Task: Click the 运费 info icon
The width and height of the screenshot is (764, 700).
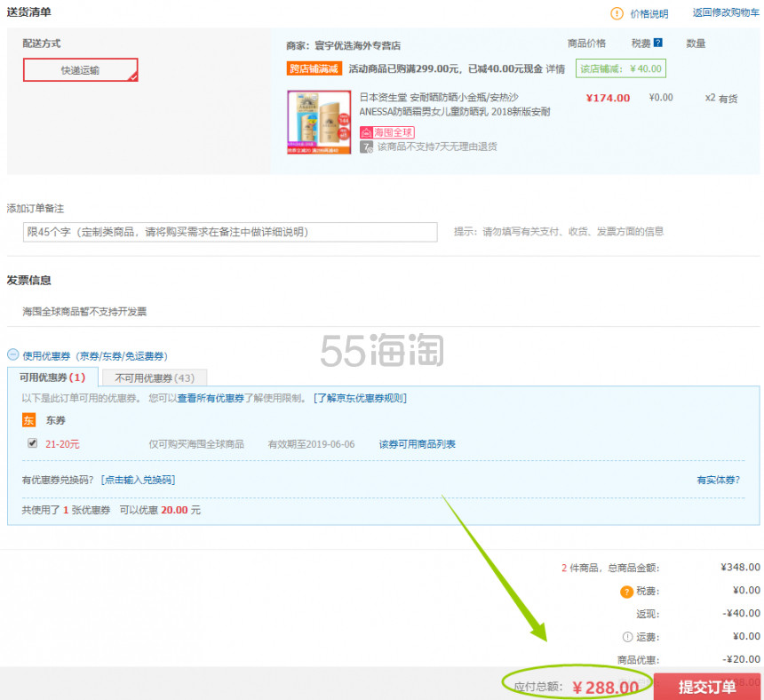Action: (627, 637)
